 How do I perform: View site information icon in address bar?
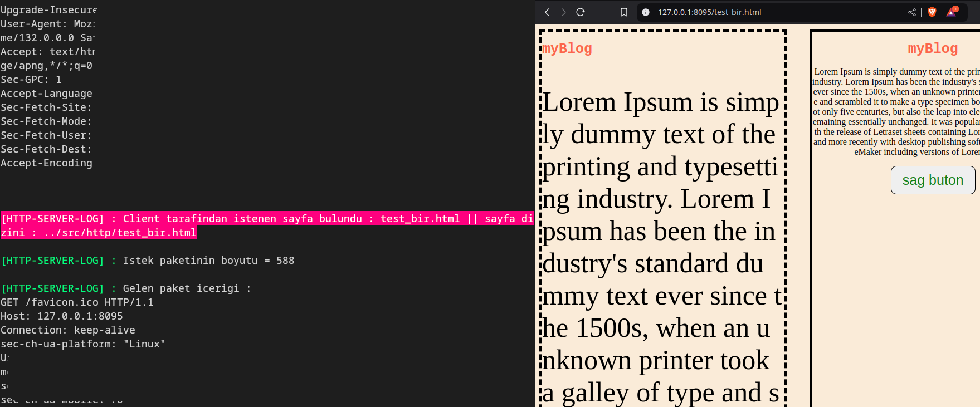646,12
